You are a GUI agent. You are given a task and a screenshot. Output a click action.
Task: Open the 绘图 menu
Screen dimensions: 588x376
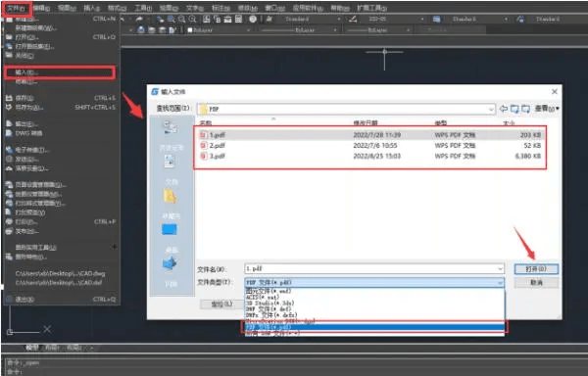point(169,8)
